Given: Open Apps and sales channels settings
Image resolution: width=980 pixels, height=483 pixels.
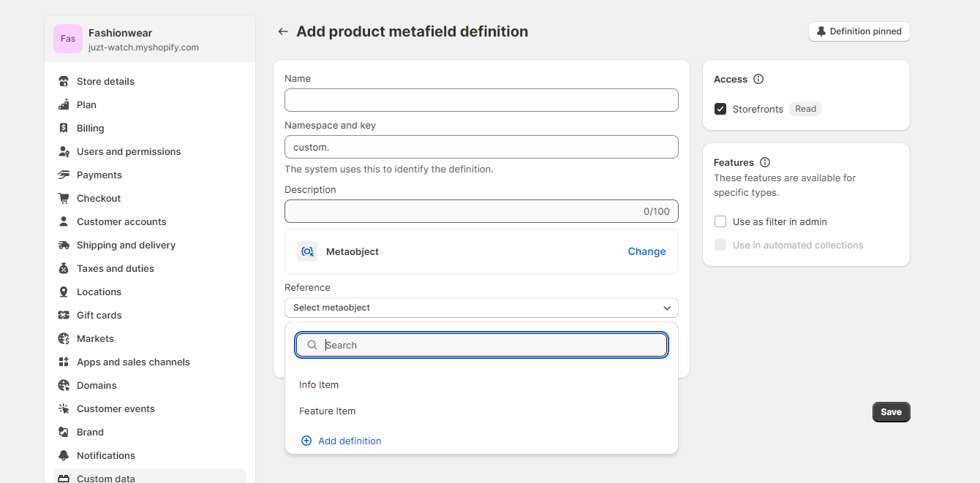Looking at the screenshot, I should tap(133, 362).
